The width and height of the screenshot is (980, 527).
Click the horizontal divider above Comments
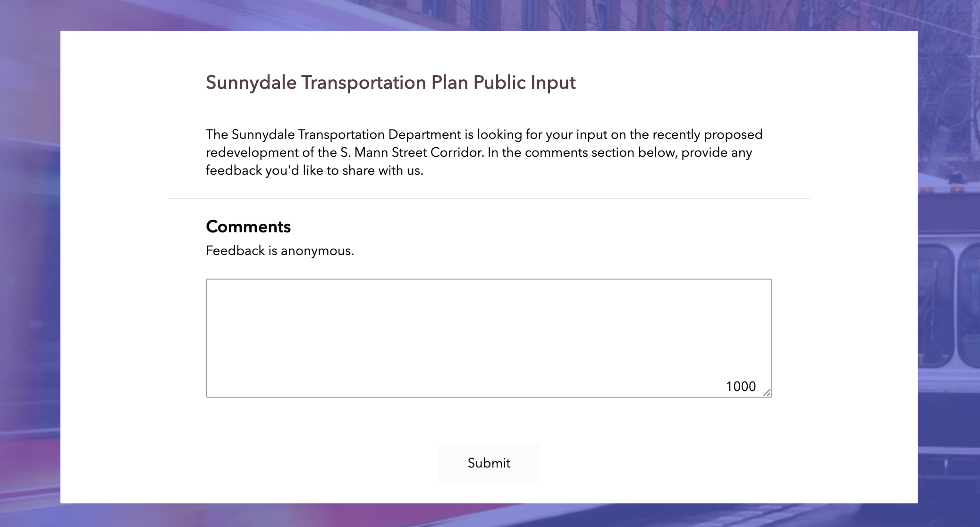[x=489, y=199]
